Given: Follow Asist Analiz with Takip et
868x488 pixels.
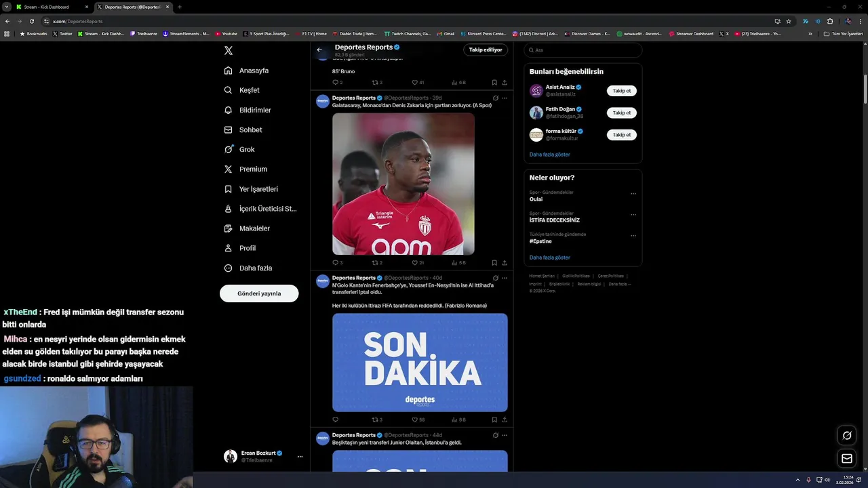Looking at the screenshot, I should click(621, 91).
